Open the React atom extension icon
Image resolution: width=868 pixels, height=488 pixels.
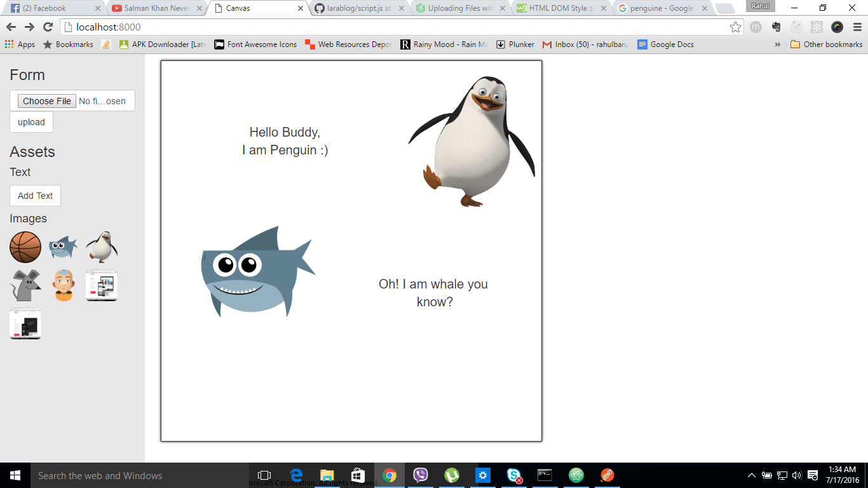coord(817,27)
